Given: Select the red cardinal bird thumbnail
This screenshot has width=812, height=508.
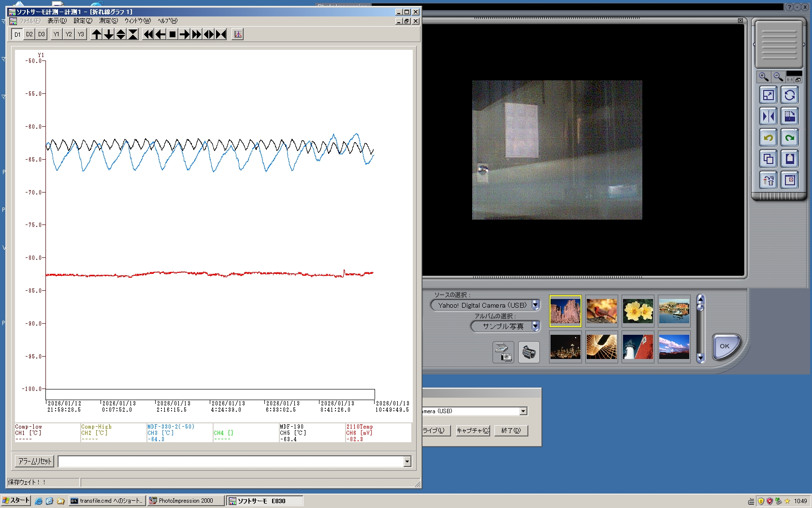Looking at the screenshot, I should [602, 311].
